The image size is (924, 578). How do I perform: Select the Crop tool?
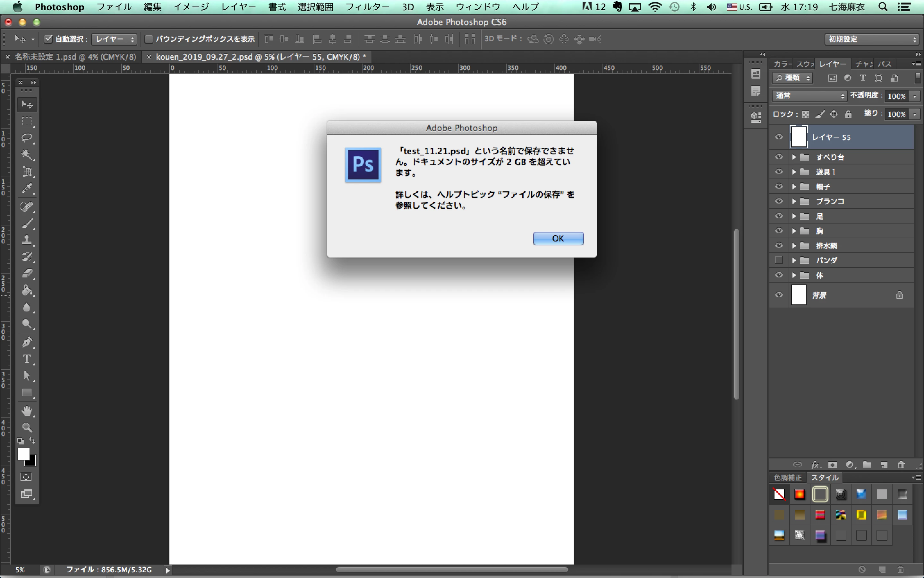click(x=27, y=172)
